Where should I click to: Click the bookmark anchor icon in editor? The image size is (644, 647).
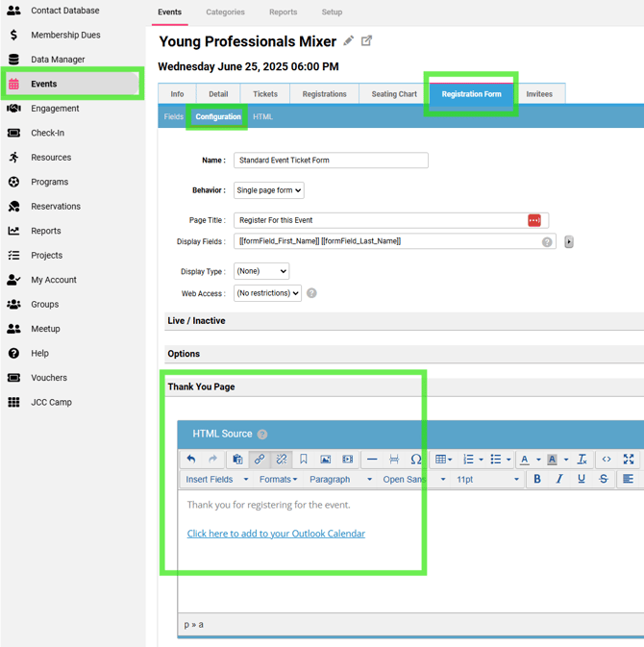[304, 460]
